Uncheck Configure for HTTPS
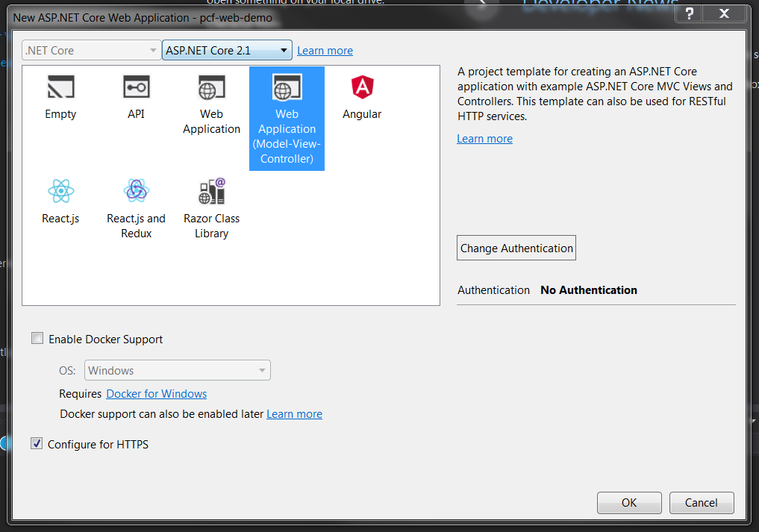 tap(37, 443)
